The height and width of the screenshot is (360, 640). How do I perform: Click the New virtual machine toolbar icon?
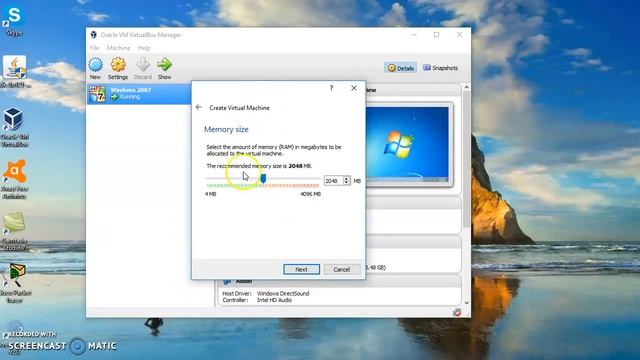point(95,68)
